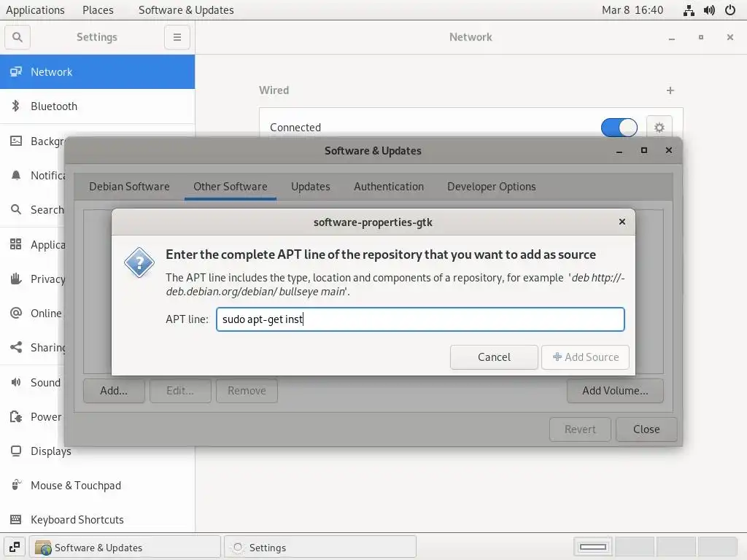Open the Settings hamburger menu

(177, 37)
